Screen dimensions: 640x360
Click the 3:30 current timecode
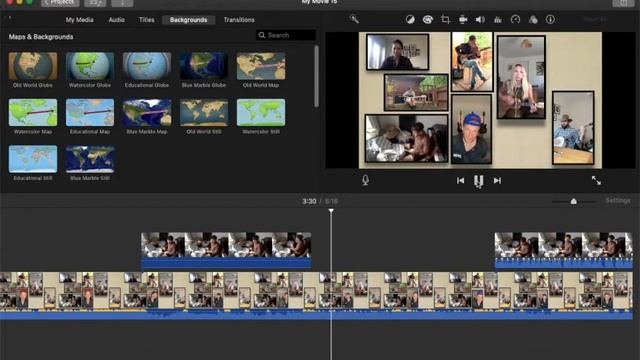point(309,201)
